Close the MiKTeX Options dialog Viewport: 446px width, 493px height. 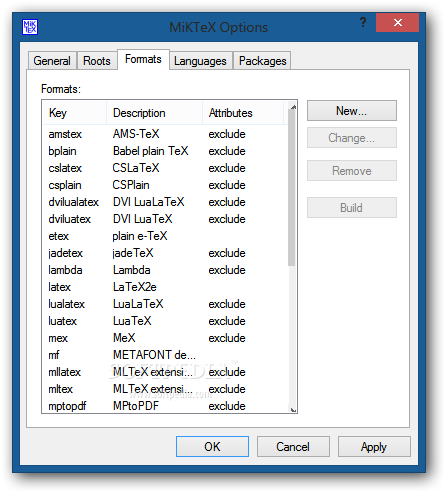click(x=397, y=23)
